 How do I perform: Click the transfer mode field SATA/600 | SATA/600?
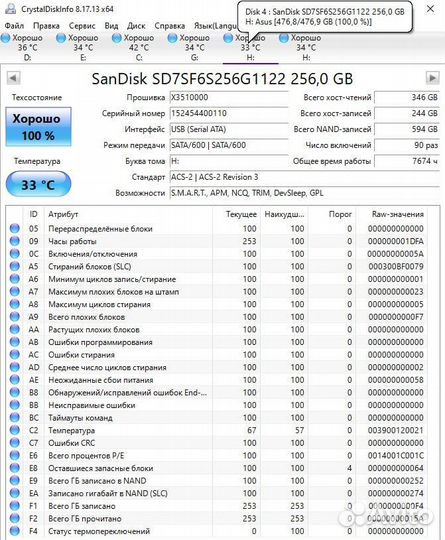229,145
